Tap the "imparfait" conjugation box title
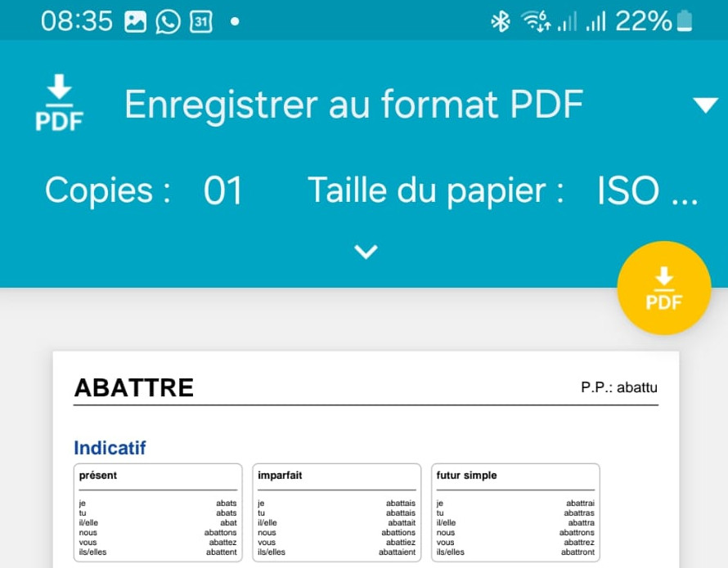The height and width of the screenshot is (568, 728). click(280, 476)
